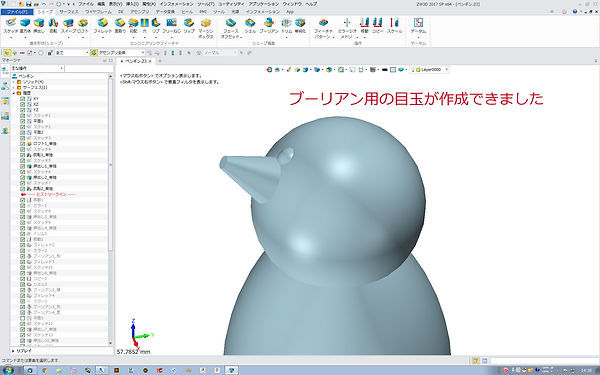The height and width of the screenshot is (375, 600).
Task: Open the ブーリアン (Boolean) tool
Action: (269, 26)
